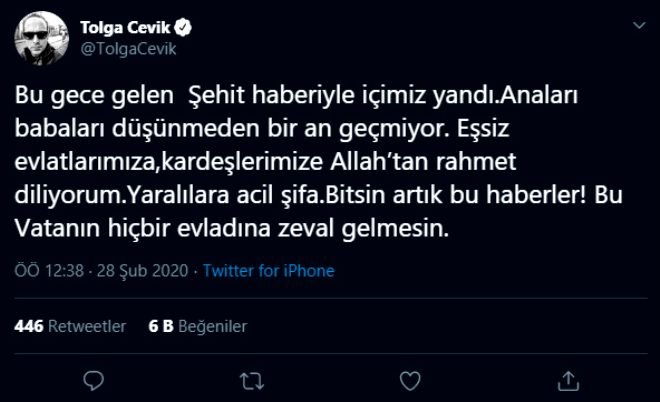Retweet this tweet using the arrows icon
The height and width of the screenshot is (402, 660).
(x=253, y=381)
